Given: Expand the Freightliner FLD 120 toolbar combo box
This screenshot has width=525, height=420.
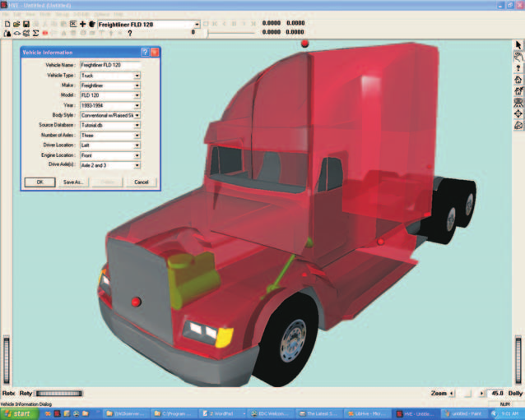Looking at the screenshot, I should pyautogui.click(x=197, y=25).
